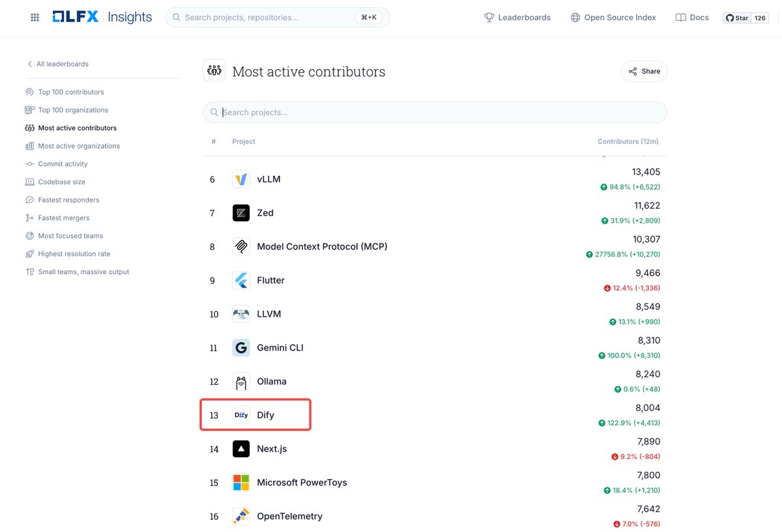Open the app grid launcher
The height and width of the screenshot is (532, 782).
[35, 18]
